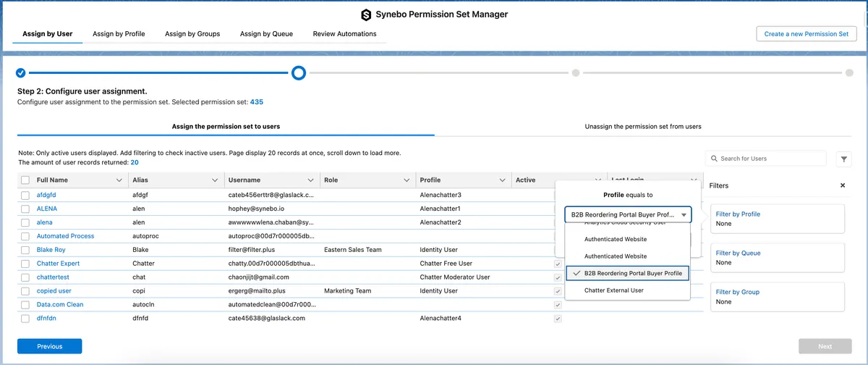Check the copied user row checkbox

(25, 291)
